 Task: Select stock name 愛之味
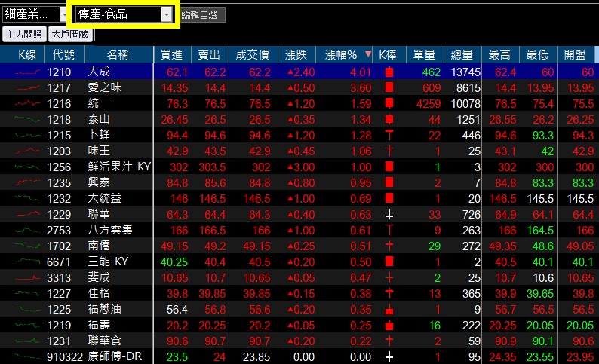pyautogui.click(x=105, y=87)
